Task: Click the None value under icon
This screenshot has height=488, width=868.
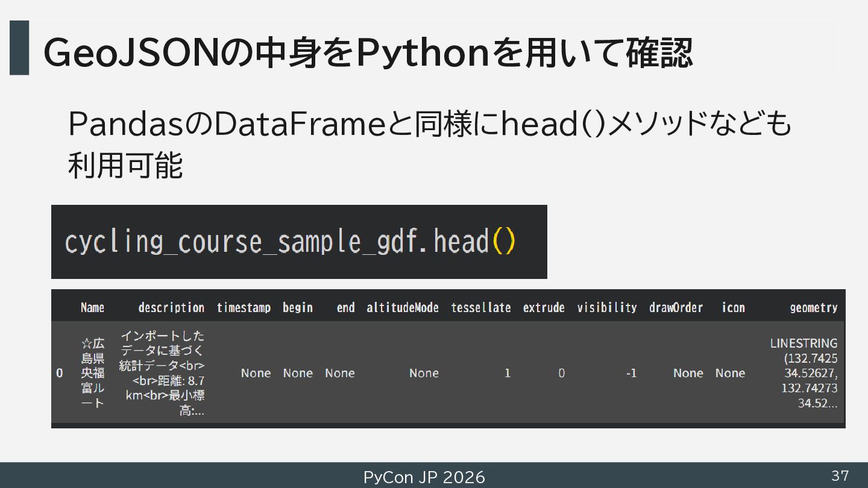Action: (730, 373)
